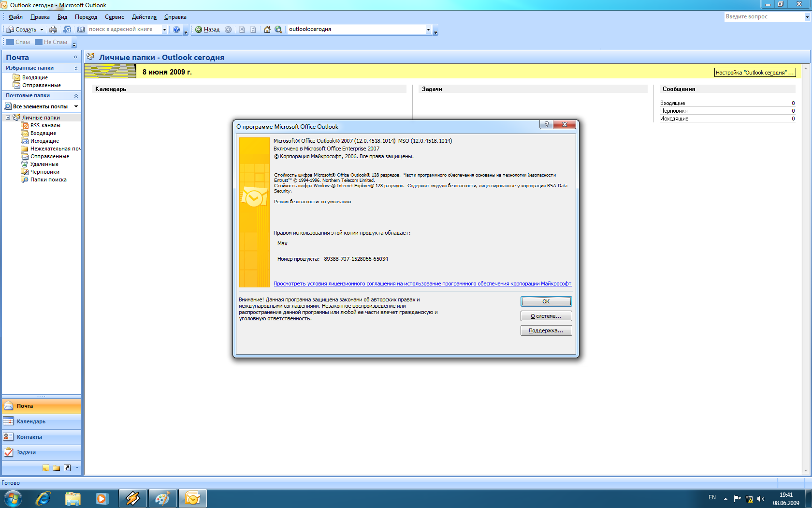
Task: Switch to the Контакты pane
Action: [42, 437]
